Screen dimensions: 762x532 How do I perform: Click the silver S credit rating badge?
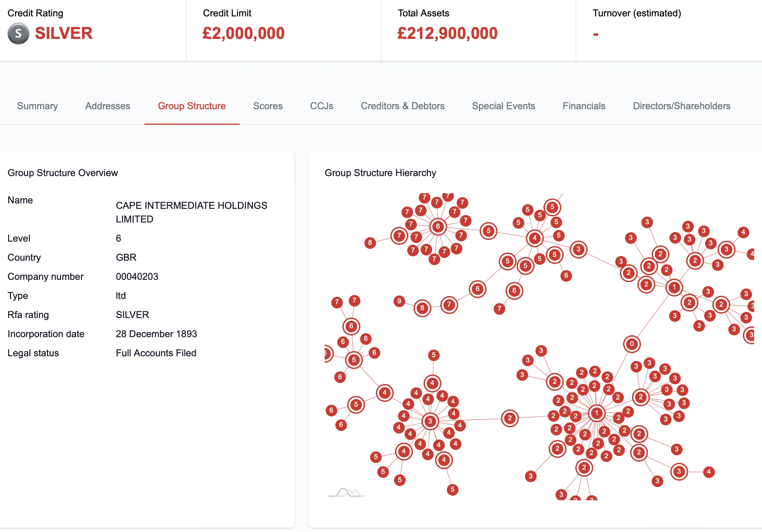click(18, 33)
